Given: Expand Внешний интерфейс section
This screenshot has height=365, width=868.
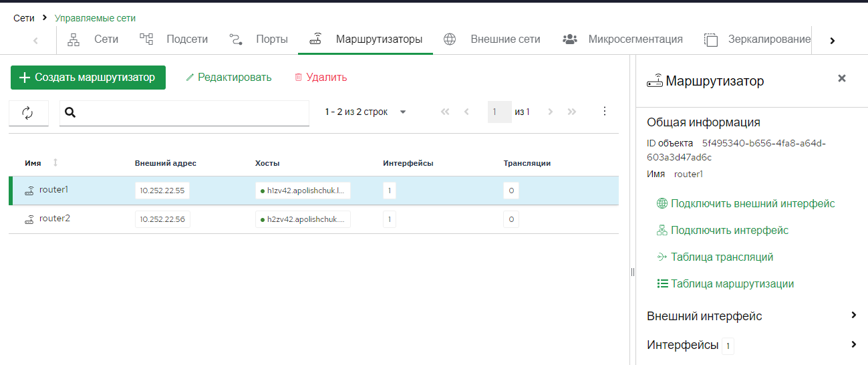Looking at the screenshot, I should pos(752,316).
